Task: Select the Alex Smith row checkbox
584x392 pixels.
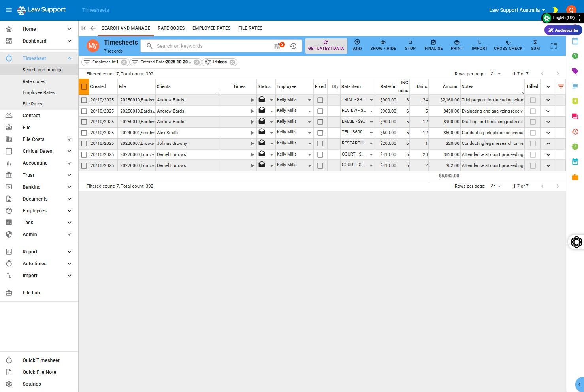Action: pos(84,133)
